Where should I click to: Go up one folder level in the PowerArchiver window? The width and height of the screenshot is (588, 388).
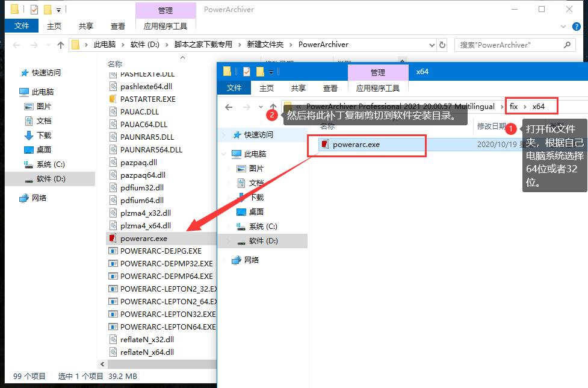pos(60,45)
